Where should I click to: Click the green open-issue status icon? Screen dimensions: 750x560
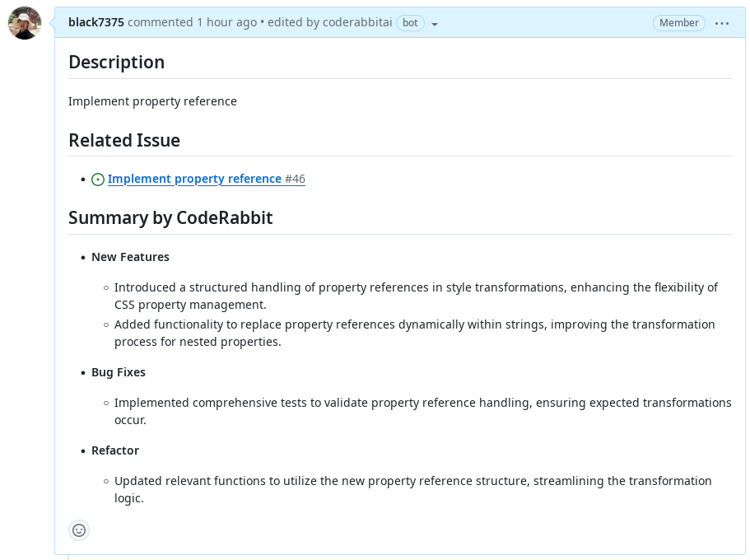click(98, 180)
